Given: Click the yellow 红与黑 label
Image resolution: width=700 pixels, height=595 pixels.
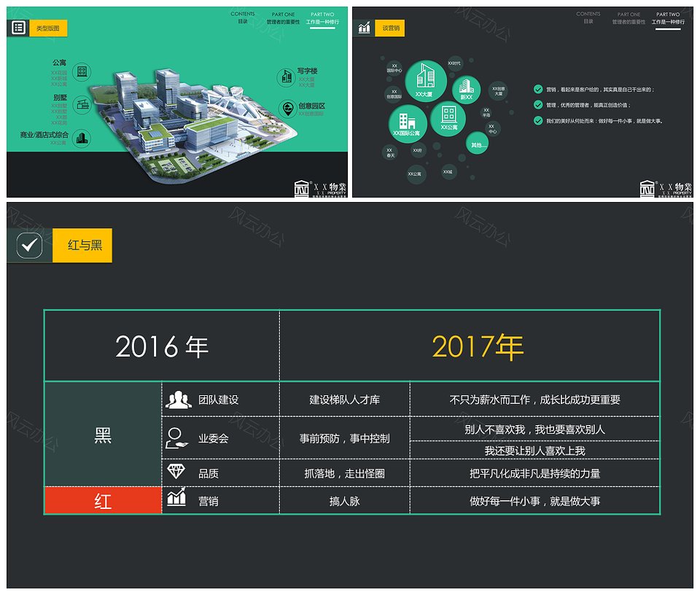Looking at the screenshot, I should tap(82, 245).
